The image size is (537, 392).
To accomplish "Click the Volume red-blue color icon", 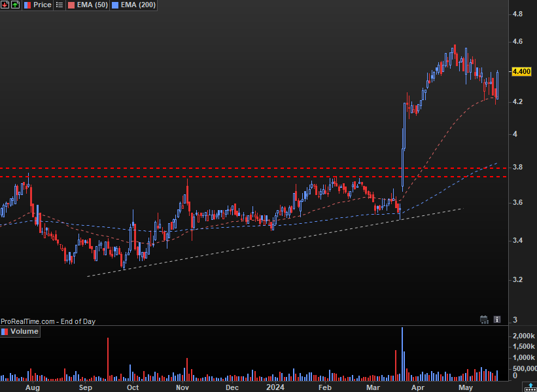I will click(5, 332).
